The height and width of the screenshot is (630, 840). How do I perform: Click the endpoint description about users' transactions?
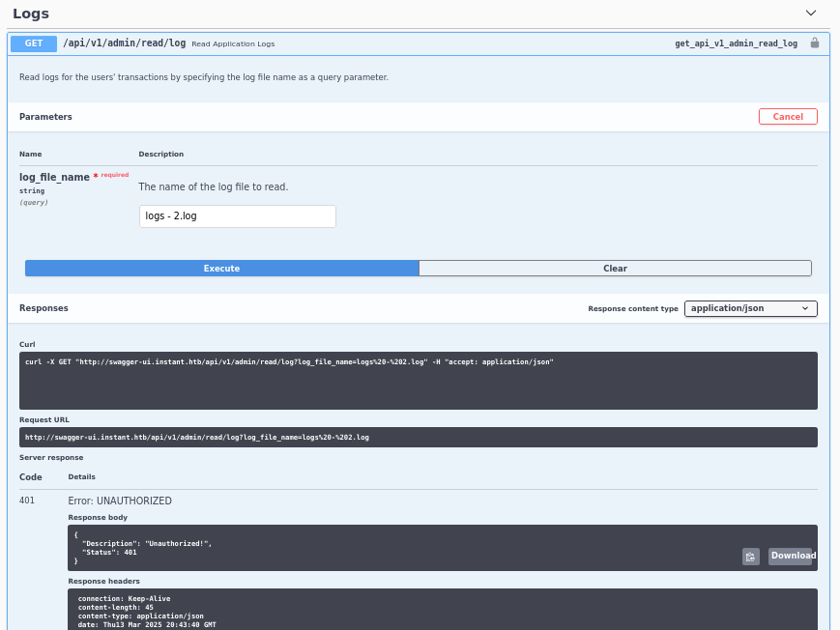[204, 77]
